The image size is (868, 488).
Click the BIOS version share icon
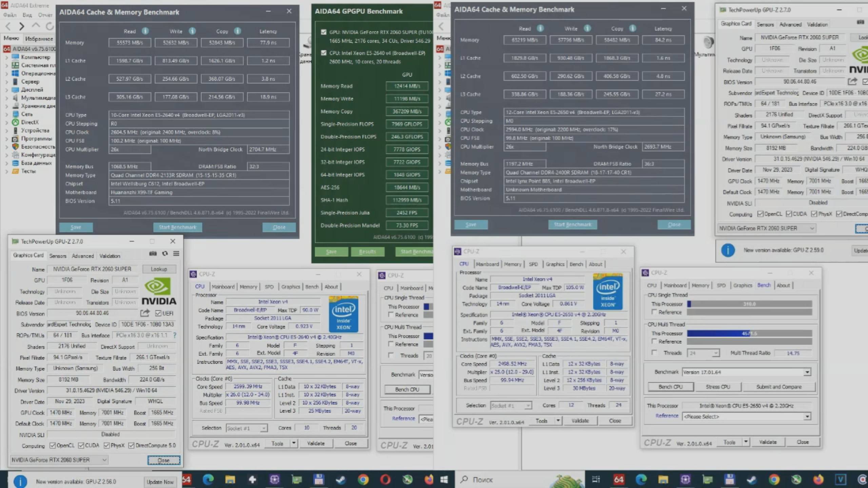pos(145,313)
